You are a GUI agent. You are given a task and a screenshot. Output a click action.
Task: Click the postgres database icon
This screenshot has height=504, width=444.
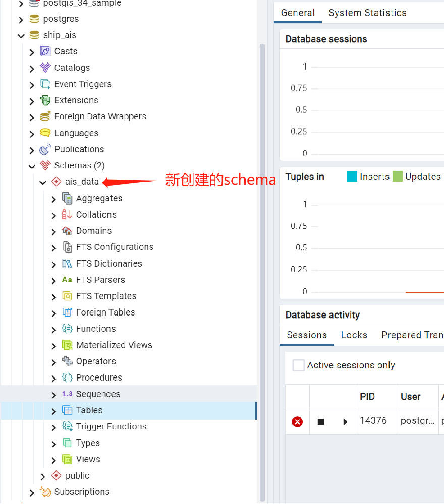pyautogui.click(x=34, y=19)
